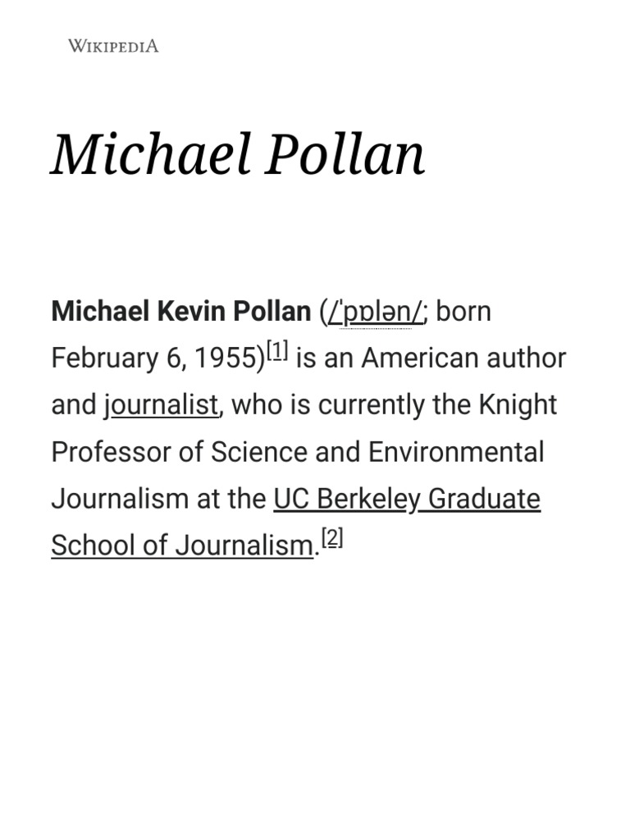The height and width of the screenshot is (840, 630).
Task: Click the word born after the pronunciation
Action: 464,311
